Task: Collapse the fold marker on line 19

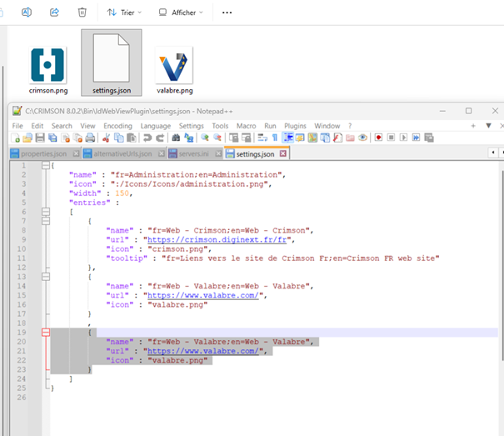Action: [x=46, y=332]
